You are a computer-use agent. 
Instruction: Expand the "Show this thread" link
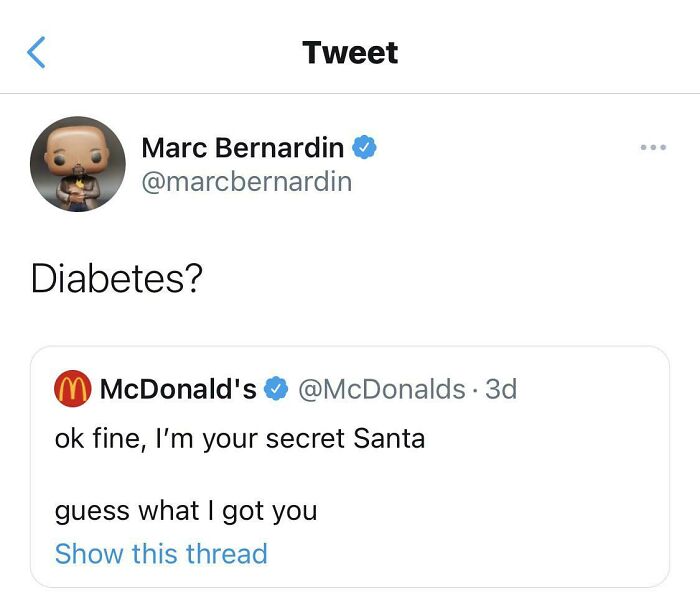161,554
